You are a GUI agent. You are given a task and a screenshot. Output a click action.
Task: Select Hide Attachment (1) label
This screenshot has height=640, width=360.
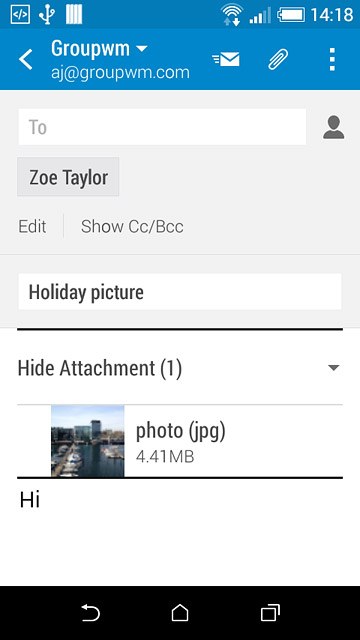click(x=100, y=368)
